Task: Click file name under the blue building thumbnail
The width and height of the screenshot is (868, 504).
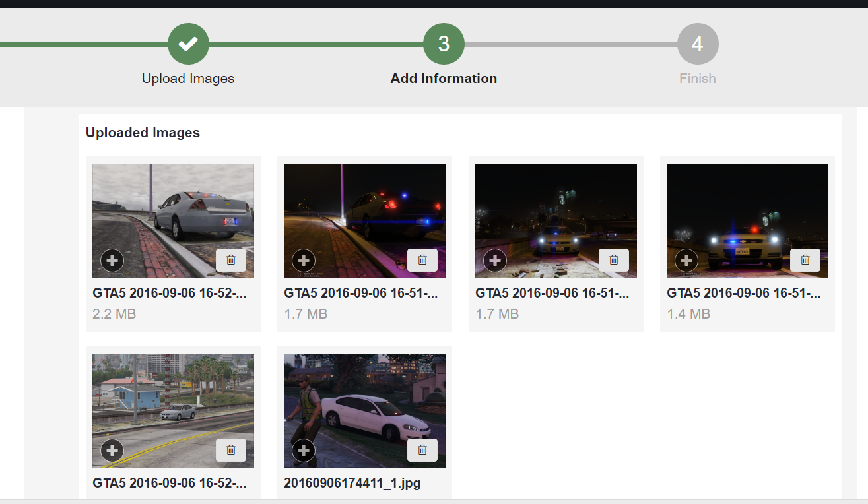Action: pyautogui.click(x=170, y=484)
